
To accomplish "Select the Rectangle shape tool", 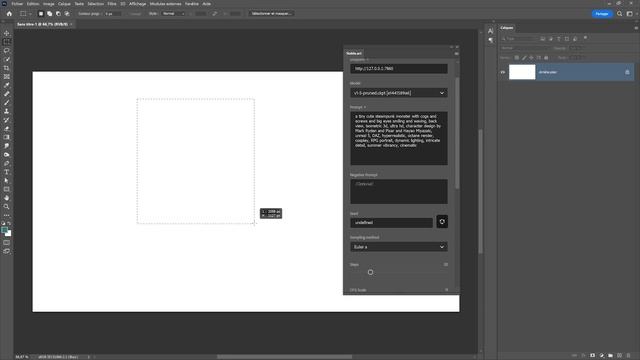I will click(7, 189).
